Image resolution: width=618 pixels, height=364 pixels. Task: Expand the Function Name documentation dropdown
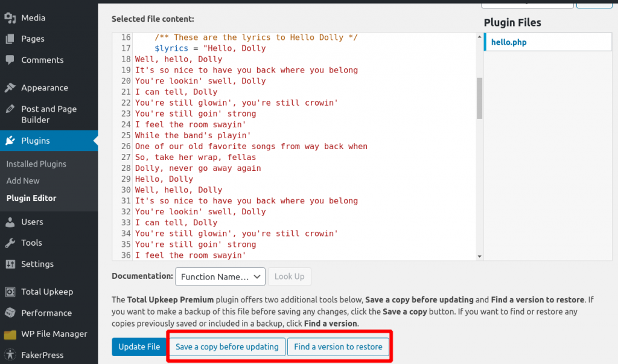pos(220,276)
